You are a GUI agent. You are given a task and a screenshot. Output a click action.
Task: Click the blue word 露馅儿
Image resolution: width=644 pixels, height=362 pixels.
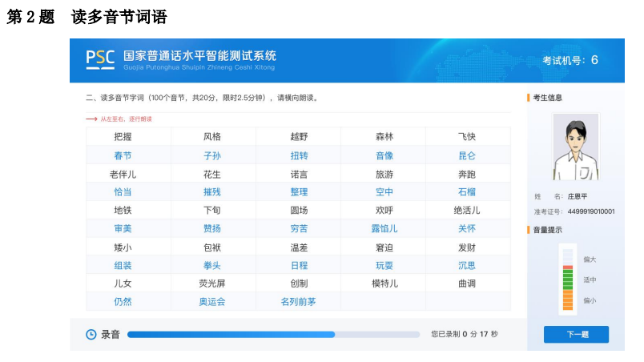(x=384, y=228)
